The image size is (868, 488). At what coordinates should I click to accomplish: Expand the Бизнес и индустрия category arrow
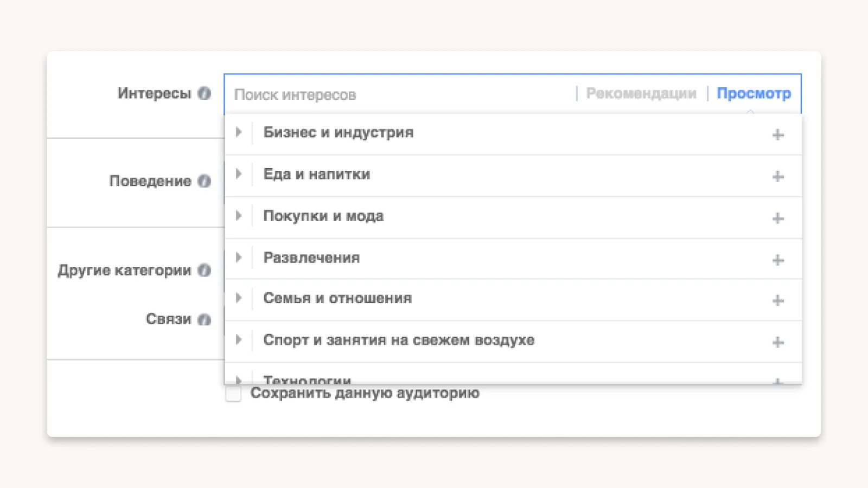coord(238,132)
